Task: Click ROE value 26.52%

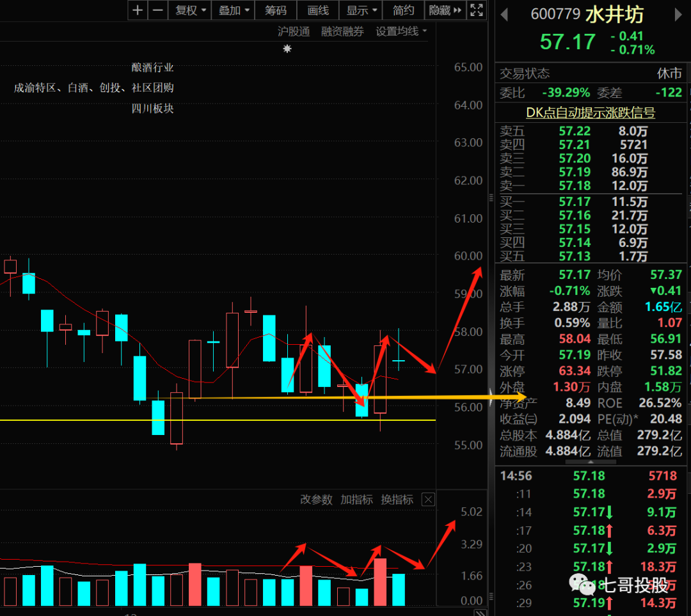Action: pyautogui.click(x=660, y=403)
